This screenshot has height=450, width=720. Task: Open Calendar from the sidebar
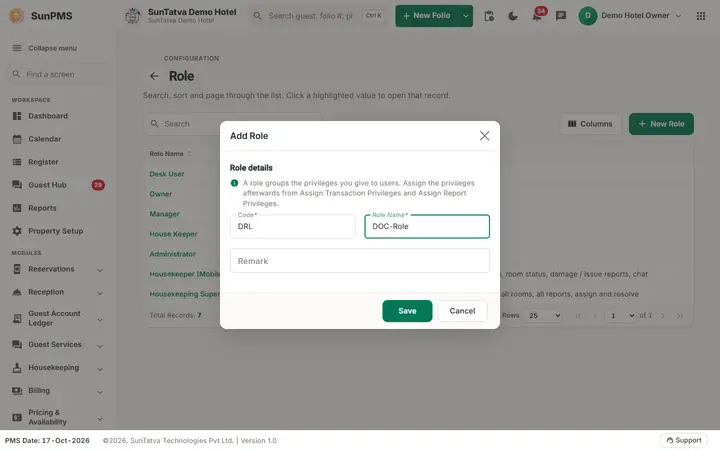[x=45, y=139]
